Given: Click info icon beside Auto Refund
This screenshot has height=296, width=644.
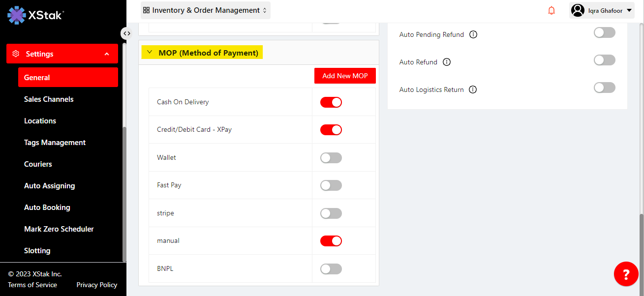Looking at the screenshot, I should [x=447, y=62].
